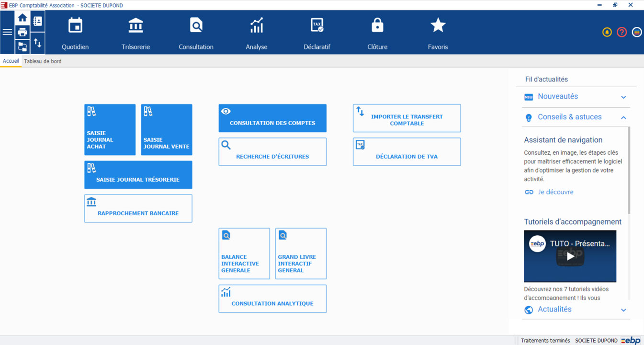Open the Trésorerie menu

136,33
